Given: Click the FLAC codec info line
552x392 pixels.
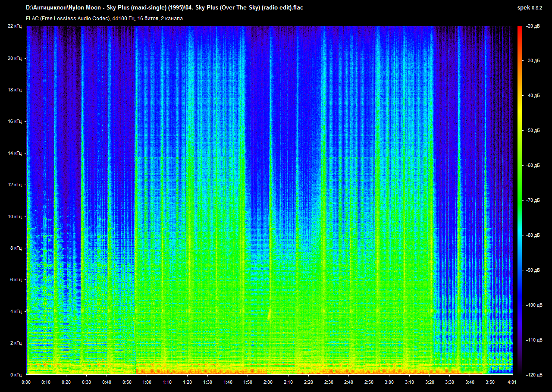Looking at the screenshot, I should pos(104,18).
